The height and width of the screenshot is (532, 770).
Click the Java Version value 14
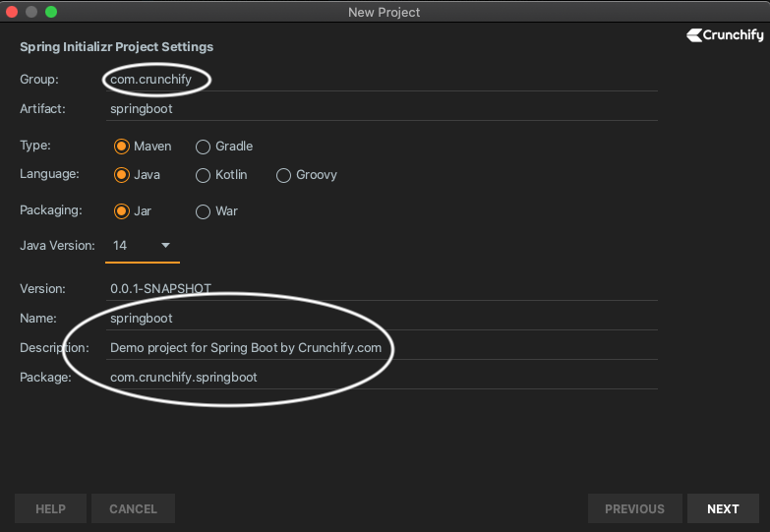121,245
